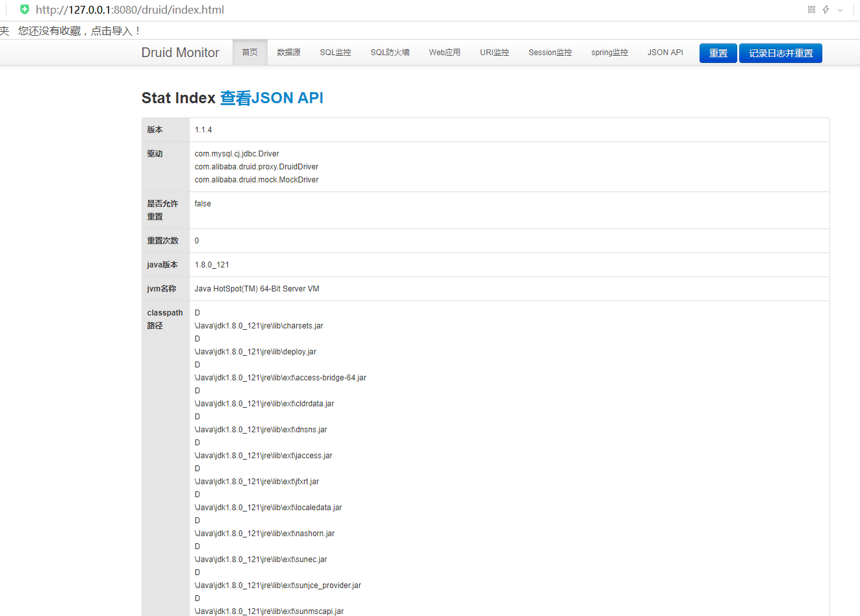The height and width of the screenshot is (616, 860).
Task: Switch to the spring监控 tab
Action: [x=609, y=53]
